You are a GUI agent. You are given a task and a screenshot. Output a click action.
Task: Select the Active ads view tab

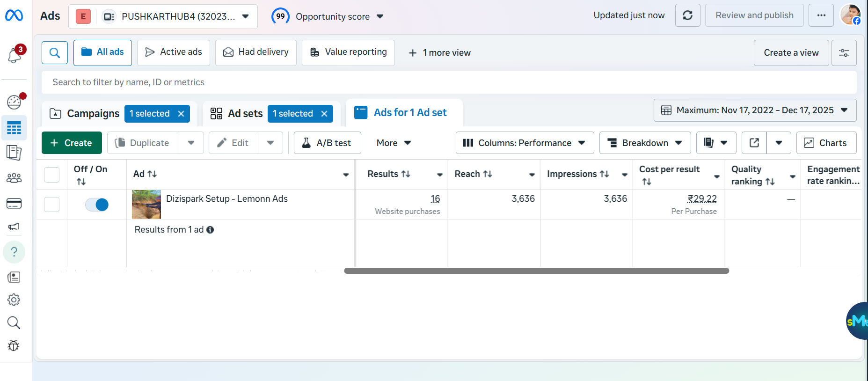coord(174,52)
